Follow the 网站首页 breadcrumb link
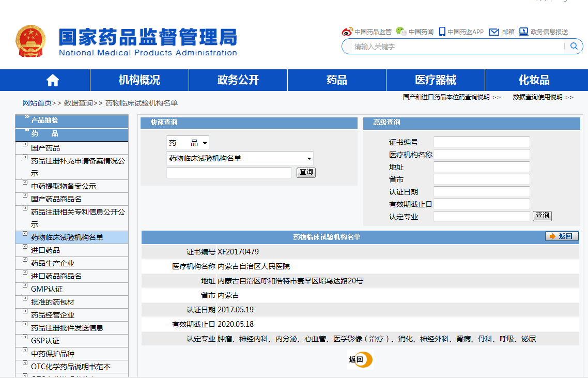This screenshot has height=378, width=588. 37,103
